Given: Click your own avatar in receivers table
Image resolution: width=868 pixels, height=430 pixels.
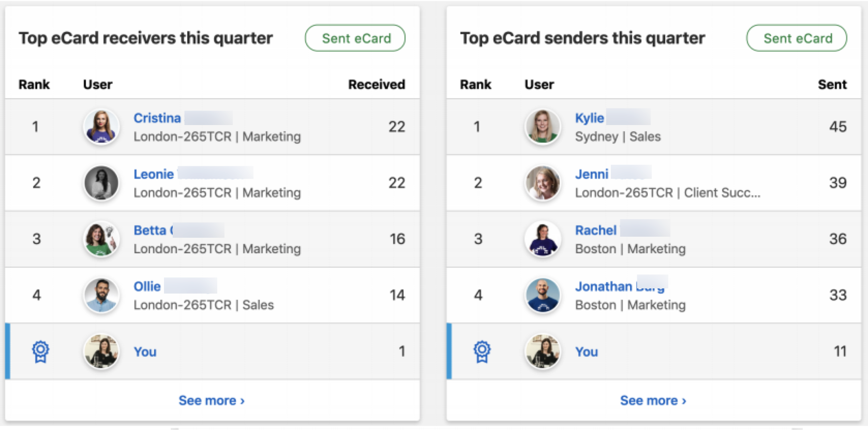Looking at the screenshot, I should tap(102, 351).
